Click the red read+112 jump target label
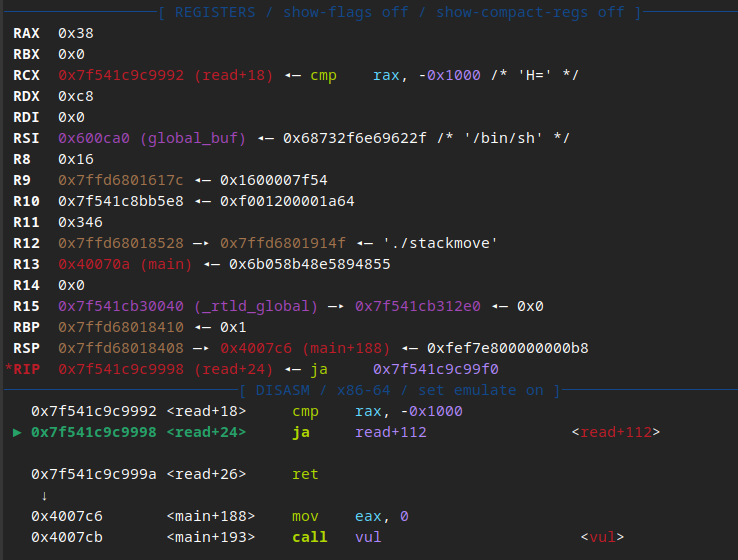Image resolution: width=738 pixels, height=560 pixels. tap(616, 432)
